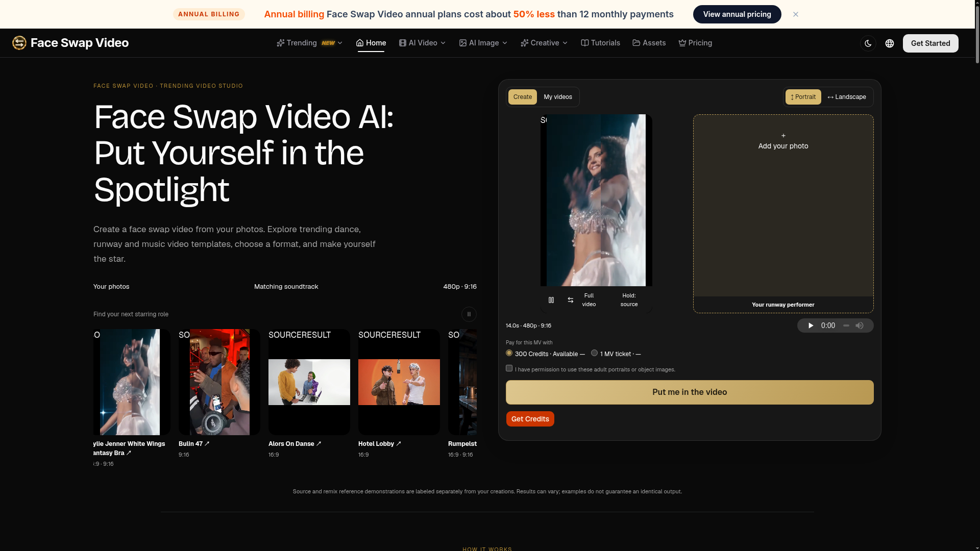
Task: Select the 1 MV ticket payment option
Action: (x=594, y=353)
